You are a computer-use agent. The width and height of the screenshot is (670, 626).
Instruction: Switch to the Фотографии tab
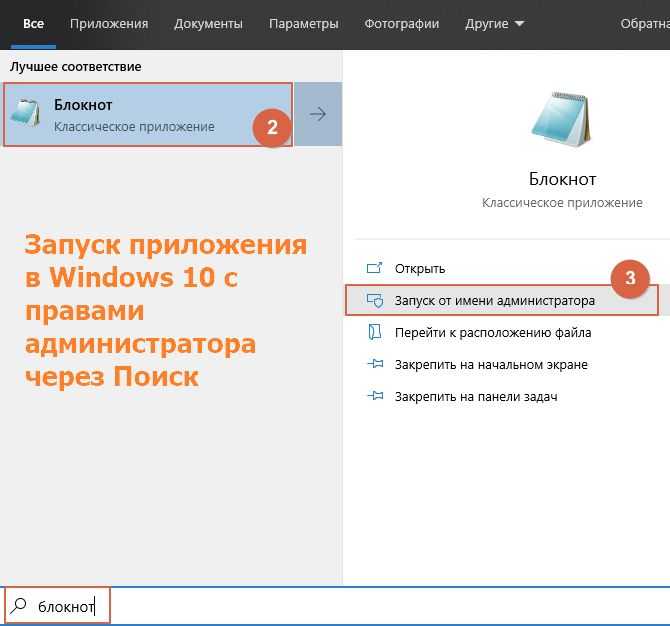coord(402,24)
